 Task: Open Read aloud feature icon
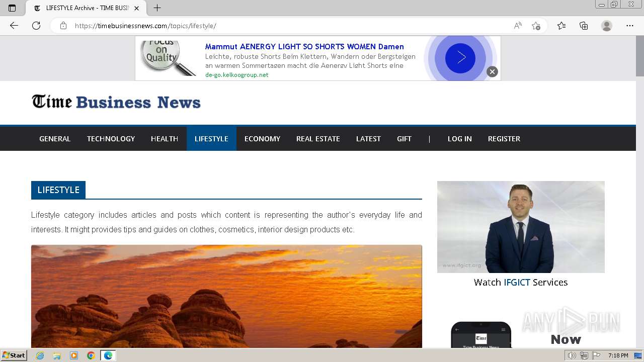pos(518,26)
